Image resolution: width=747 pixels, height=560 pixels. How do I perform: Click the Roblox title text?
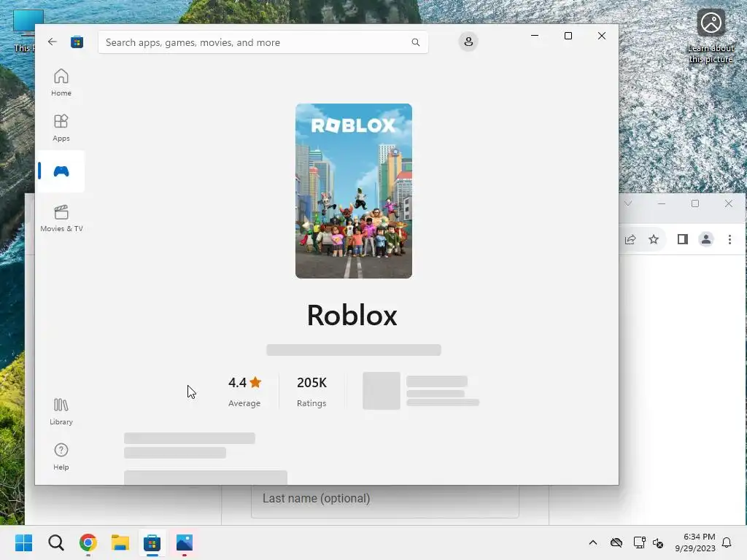pyautogui.click(x=352, y=315)
